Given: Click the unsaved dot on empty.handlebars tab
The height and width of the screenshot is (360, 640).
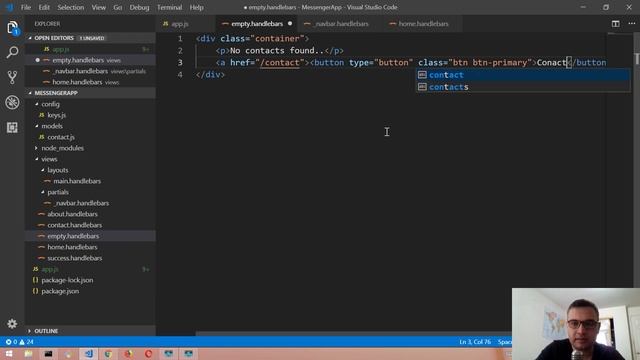Looking at the screenshot, I should point(290,24).
